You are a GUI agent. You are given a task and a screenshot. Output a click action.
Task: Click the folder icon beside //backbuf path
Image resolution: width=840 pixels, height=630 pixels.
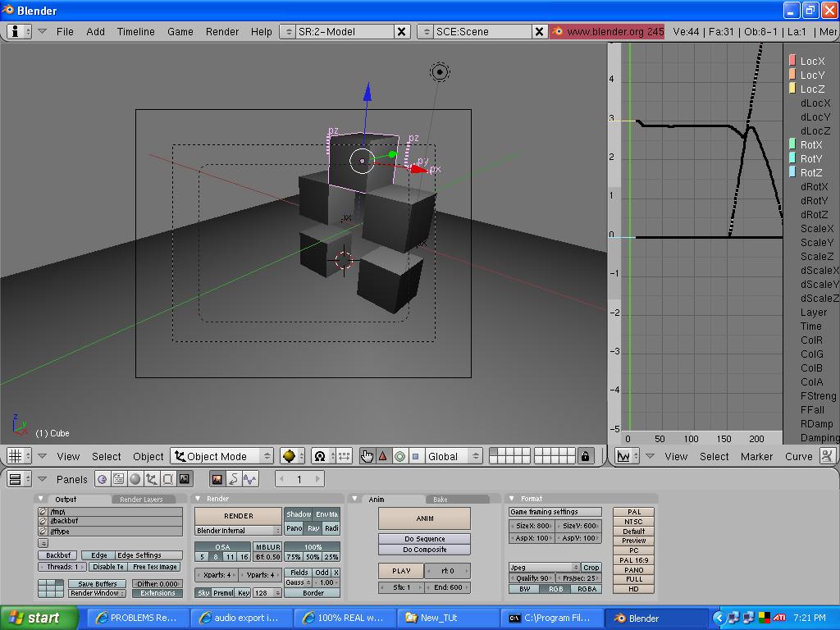pos(43,521)
